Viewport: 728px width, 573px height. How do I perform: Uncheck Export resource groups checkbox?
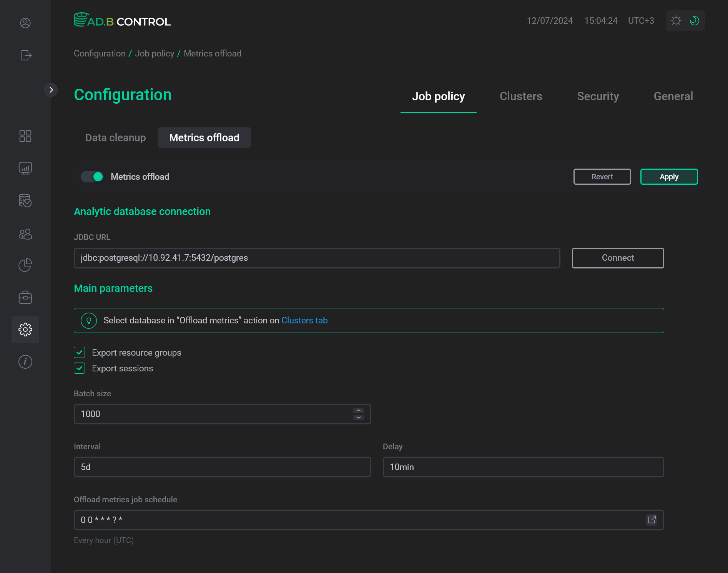[x=80, y=353]
